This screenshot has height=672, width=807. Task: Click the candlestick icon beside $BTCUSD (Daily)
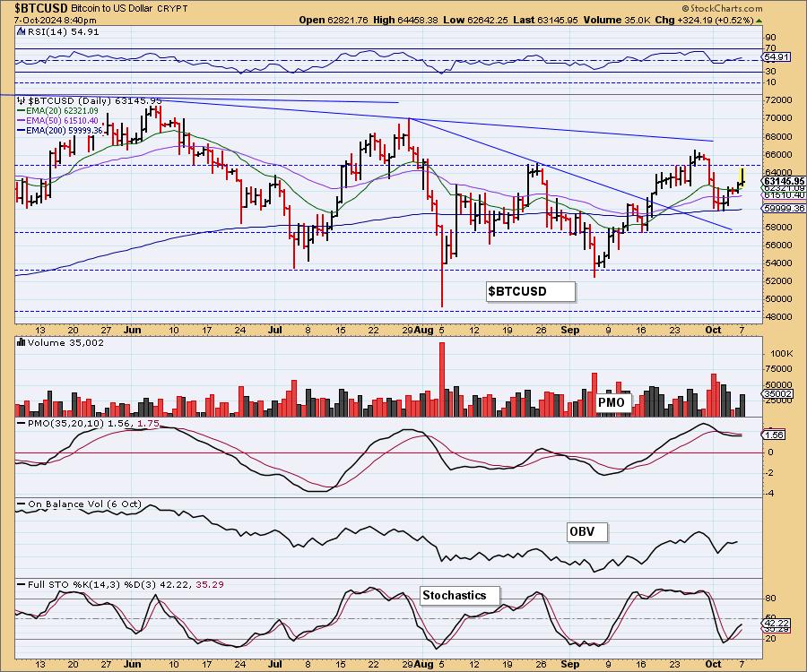coord(22,100)
